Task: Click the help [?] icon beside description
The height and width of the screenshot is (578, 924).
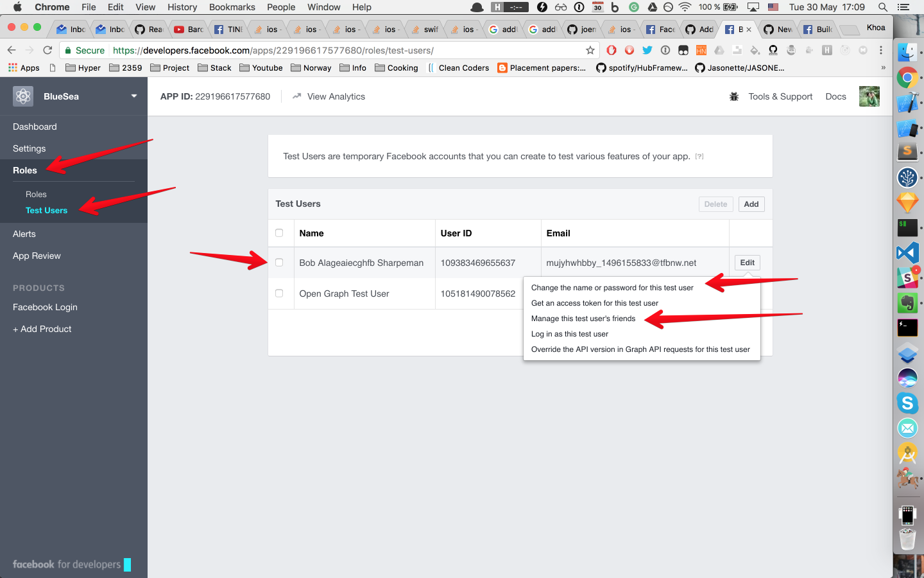Action: [x=699, y=156]
